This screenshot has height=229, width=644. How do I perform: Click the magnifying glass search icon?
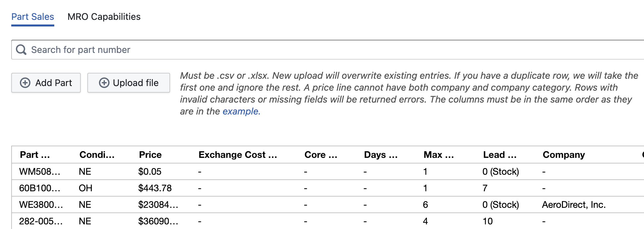[x=21, y=50]
